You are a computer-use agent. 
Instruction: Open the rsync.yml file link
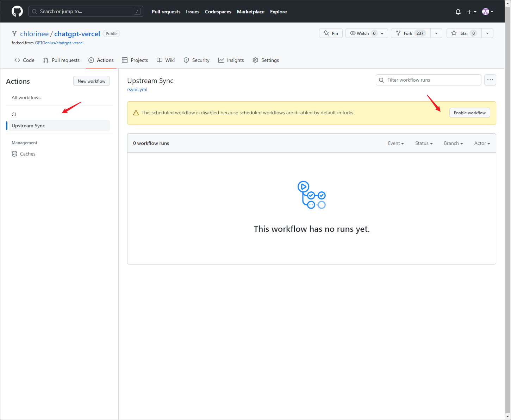[x=137, y=89]
